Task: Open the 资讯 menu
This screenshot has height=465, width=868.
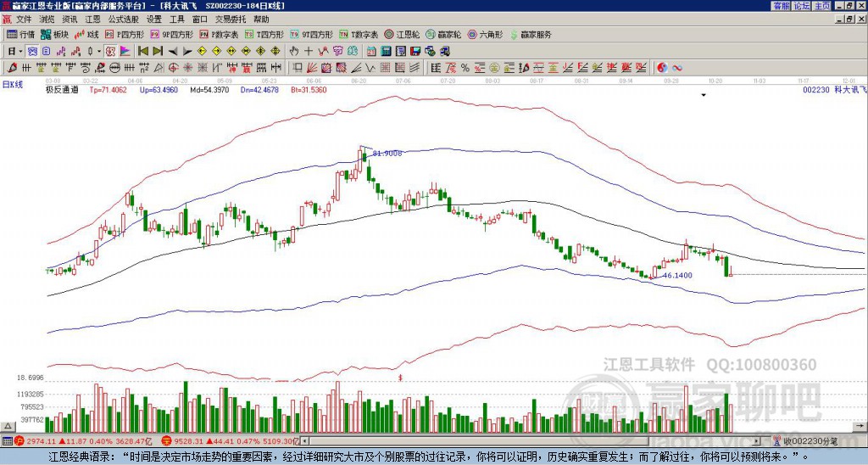Action: point(70,19)
